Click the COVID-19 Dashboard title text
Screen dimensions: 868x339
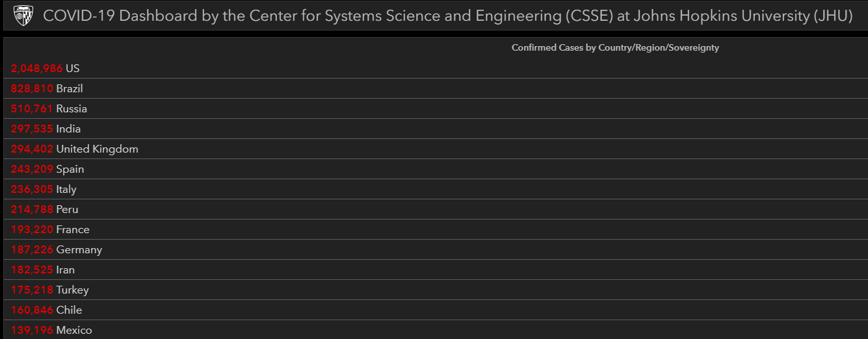pos(448,16)
